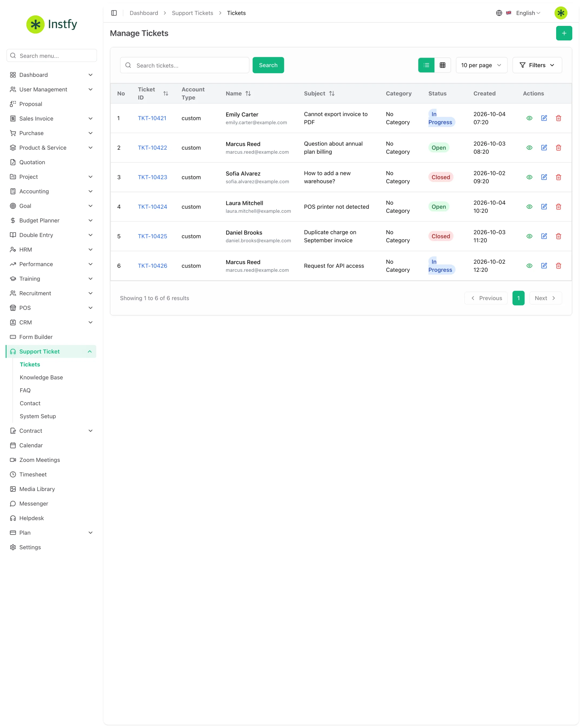Expand the Accounting menu

51,191
